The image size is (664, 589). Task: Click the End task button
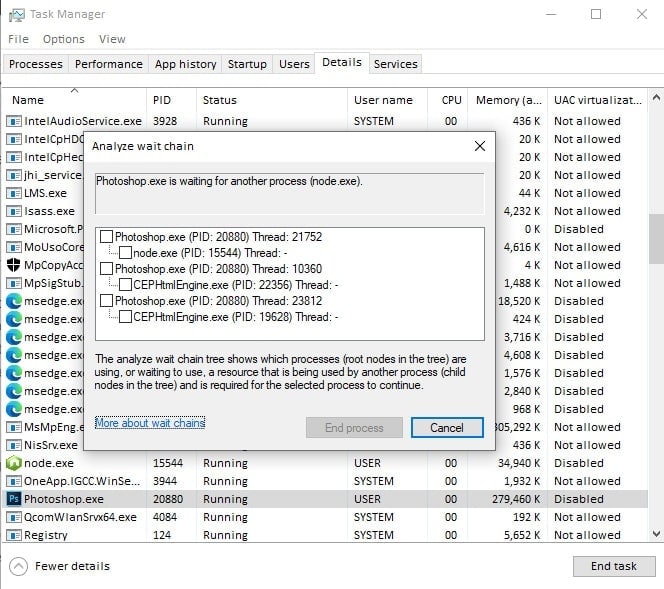pos(614,567)
